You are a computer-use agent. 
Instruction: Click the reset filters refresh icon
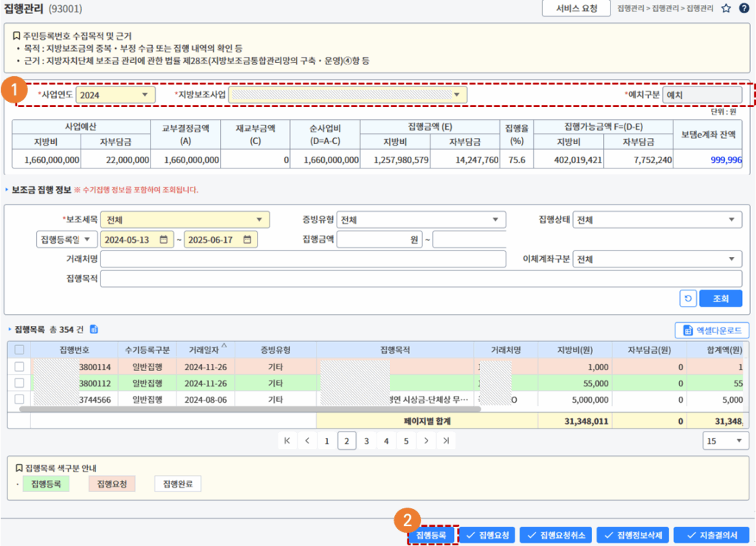tap(688, 298)
